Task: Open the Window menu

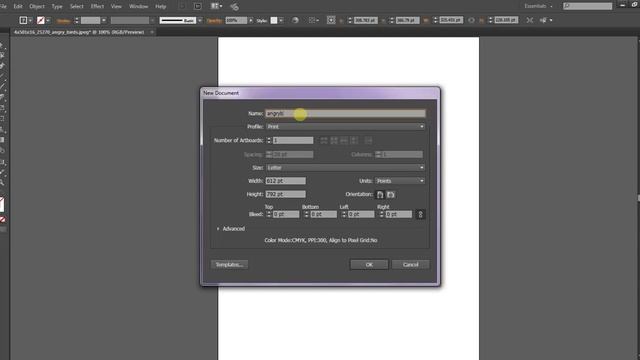Action: [138, 7]
